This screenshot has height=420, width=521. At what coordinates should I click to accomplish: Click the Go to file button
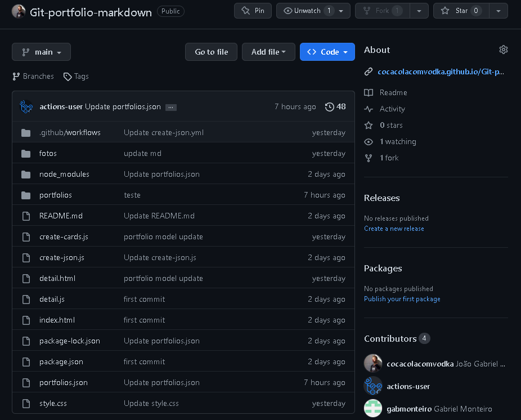pyautogui.click(x=212, y=52)
